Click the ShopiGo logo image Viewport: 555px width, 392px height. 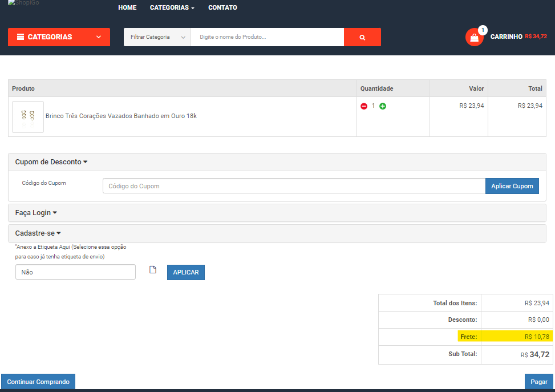pyautogui.click(x=27, y=3)
